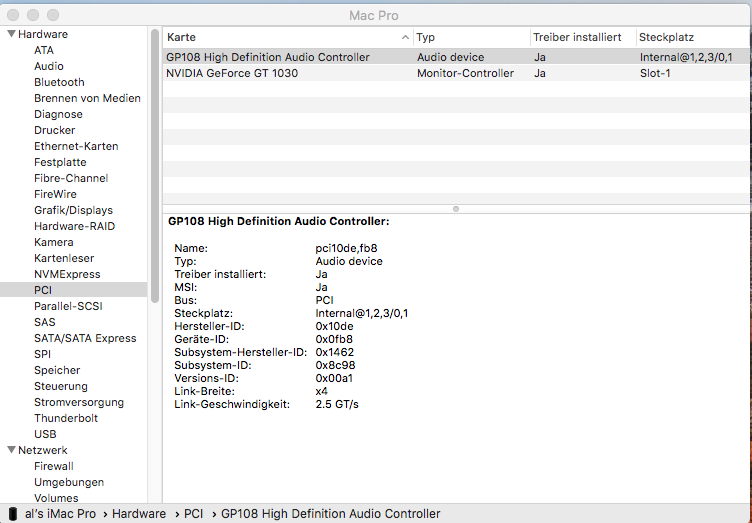Open Grafik/Displays sidebar entry

[x=73, y=210]
